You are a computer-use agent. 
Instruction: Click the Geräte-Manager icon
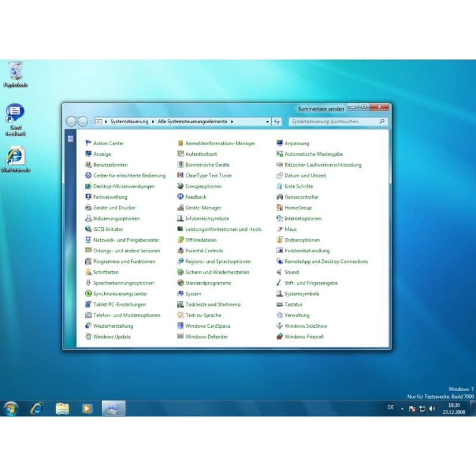(180, 208)
